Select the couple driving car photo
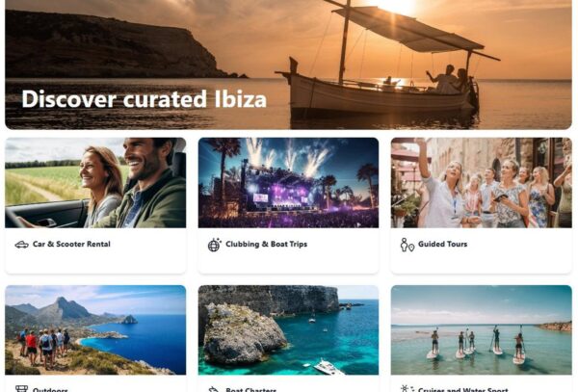The height and width of the screenshot is (392, 578). 95,183
